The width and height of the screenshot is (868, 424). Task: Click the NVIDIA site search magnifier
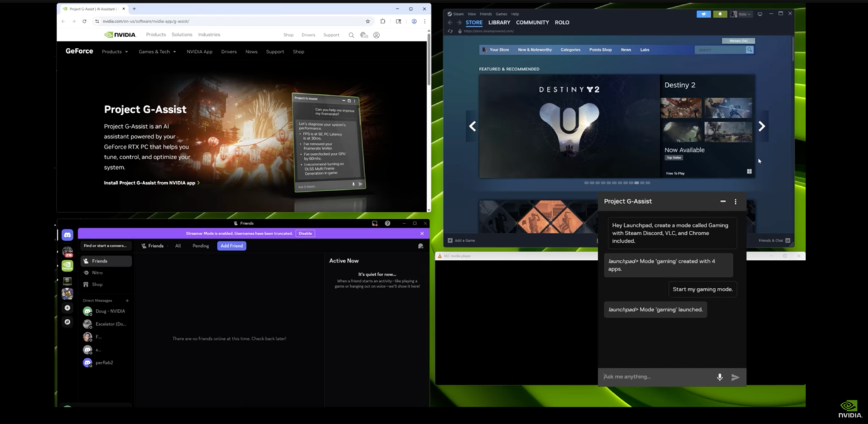(351, 35)
